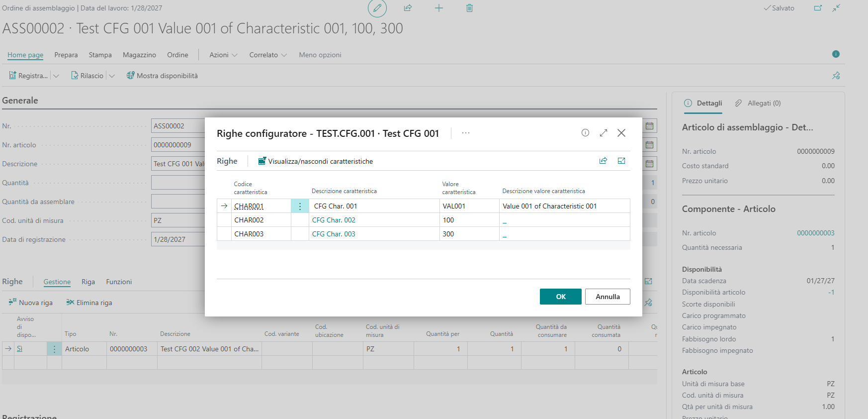Expand the Correlato dropdown menu
The height and width of the screenshot is (419, 868).
tap(268, 55)
